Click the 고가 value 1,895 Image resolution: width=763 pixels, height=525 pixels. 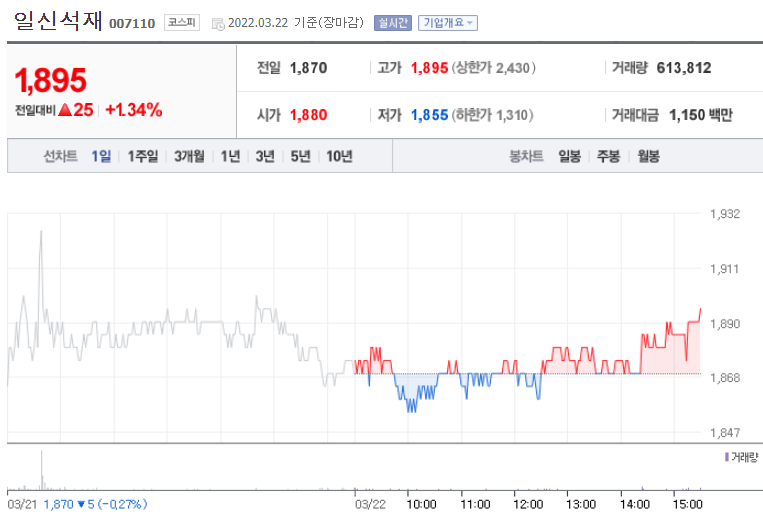[429, 68]
